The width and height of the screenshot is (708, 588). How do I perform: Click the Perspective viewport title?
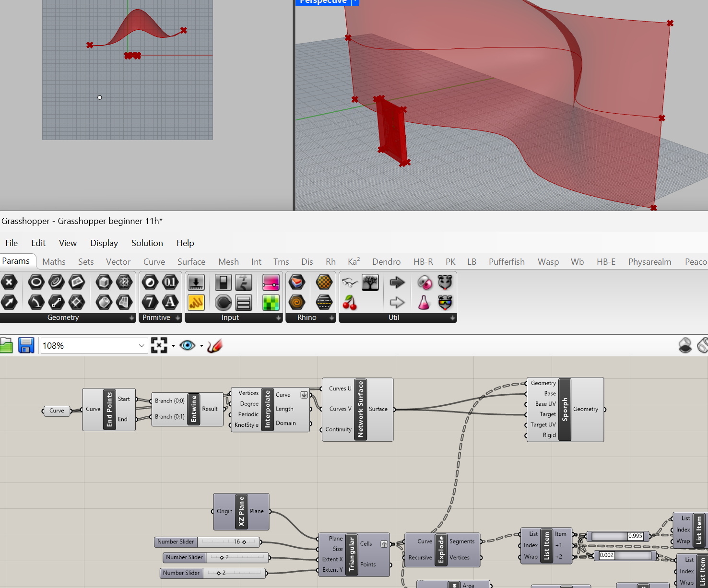point(323,2)
